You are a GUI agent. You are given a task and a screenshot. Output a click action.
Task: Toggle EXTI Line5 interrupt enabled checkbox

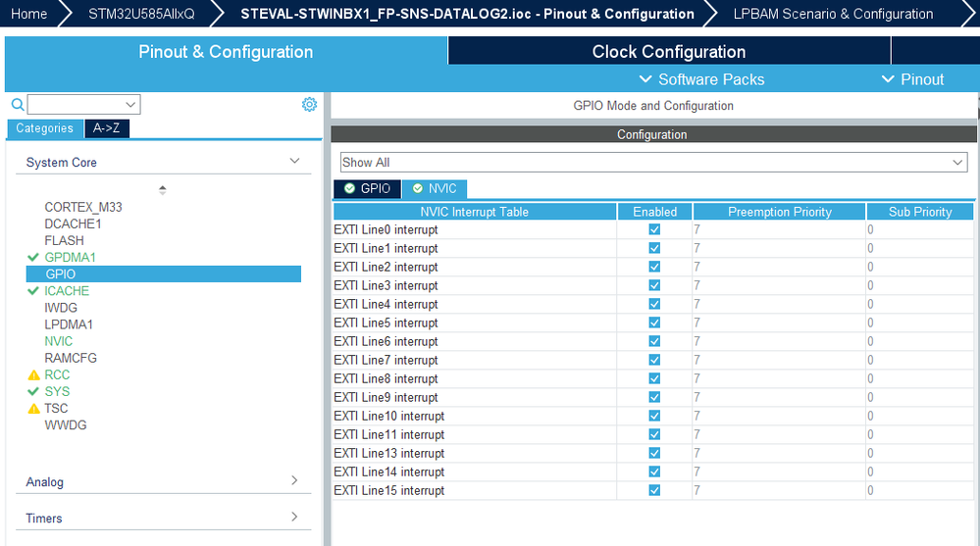tap(654, 323)
